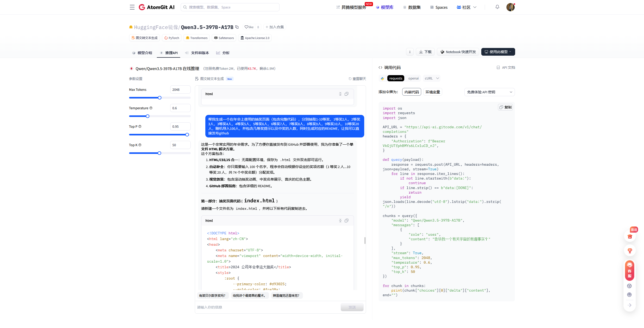Screen dimensions: 644x328
Task: Click the user avatar in header
Action: (510, 7)
